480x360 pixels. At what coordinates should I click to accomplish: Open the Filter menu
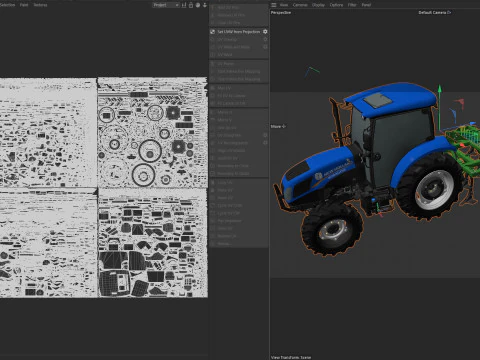[x=352, y=5]
